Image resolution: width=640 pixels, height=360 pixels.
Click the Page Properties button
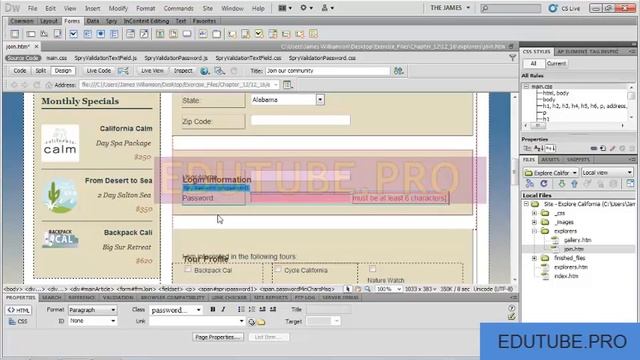click(218, 337)
